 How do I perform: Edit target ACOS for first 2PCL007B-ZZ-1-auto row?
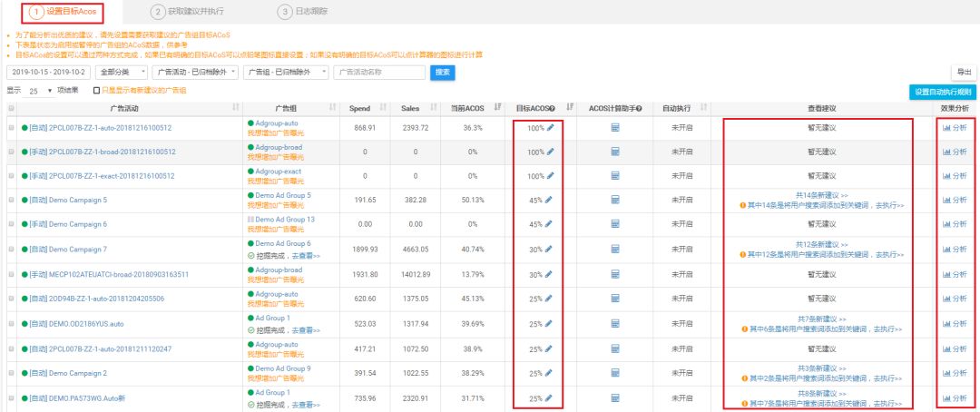point(549,128)
